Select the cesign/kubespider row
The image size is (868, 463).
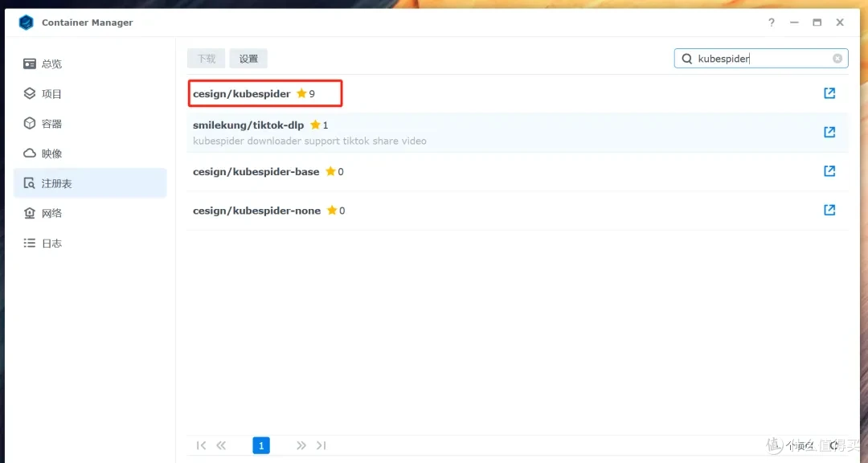pos(518,93)
